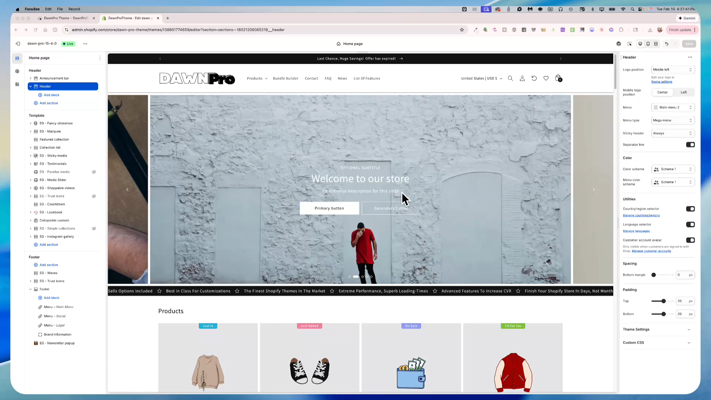Click Add section under Template
The width and height of the screenshot is (711, 400).
[48, 244]
